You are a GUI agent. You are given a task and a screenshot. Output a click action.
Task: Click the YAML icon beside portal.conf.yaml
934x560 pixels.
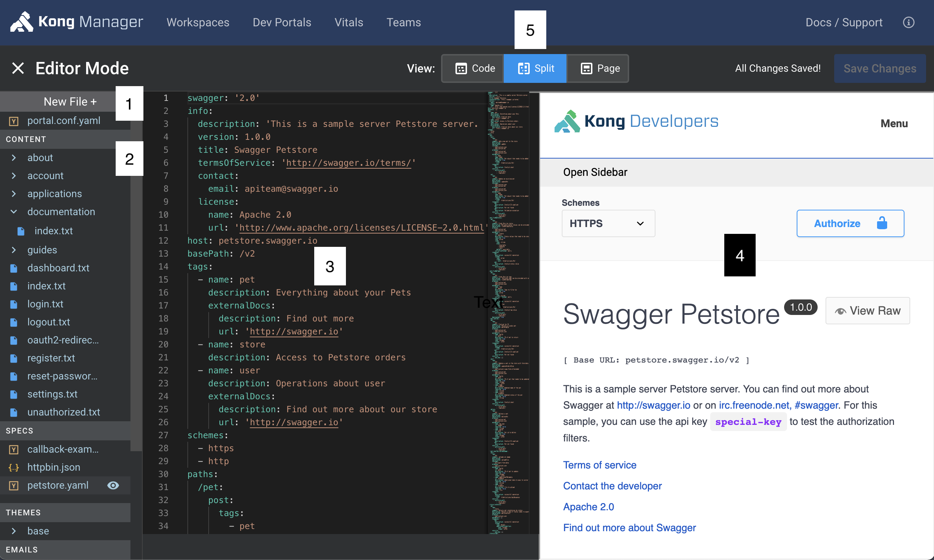[14, 121]
